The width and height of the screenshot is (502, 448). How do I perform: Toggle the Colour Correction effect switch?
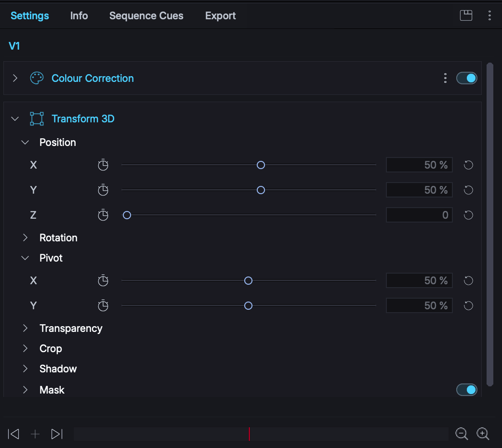coord(466,78)
